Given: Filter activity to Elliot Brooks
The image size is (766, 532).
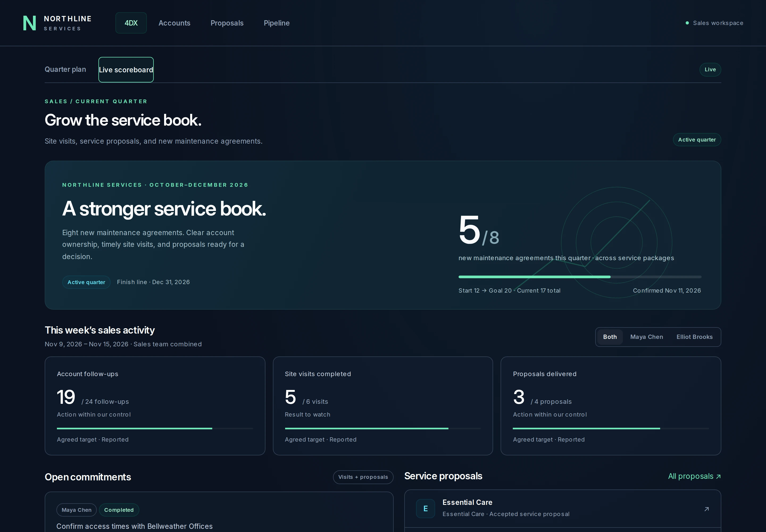Looking at the screenshot, I should (x=694, y=337).
